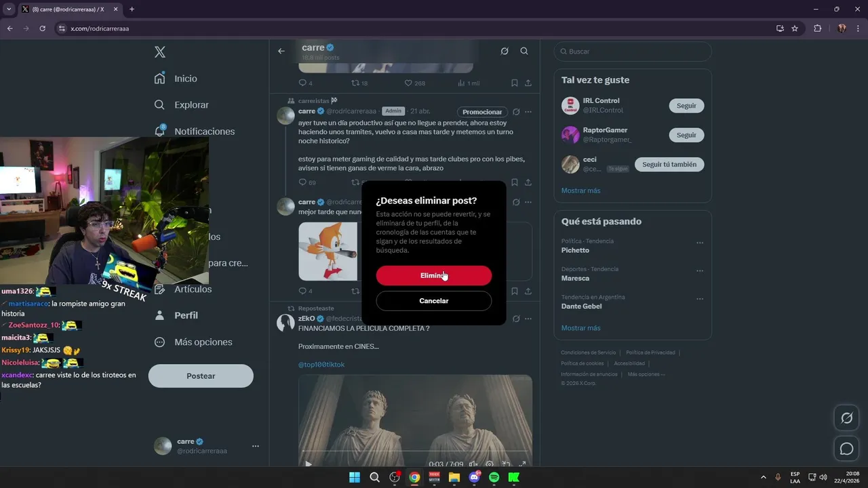Open the floating Grok button
Image resolution: width=868 pixels, height=488 pixels.
(846, 418)
